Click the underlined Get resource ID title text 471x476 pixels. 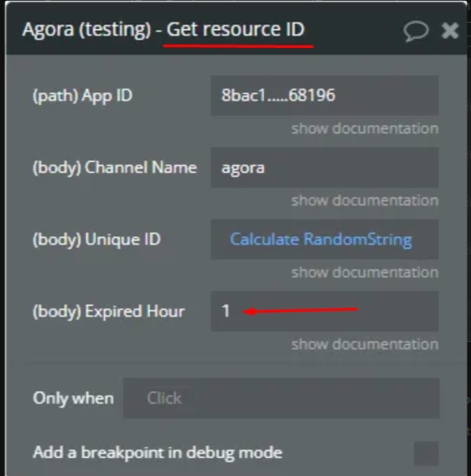(x=235, y=30)
